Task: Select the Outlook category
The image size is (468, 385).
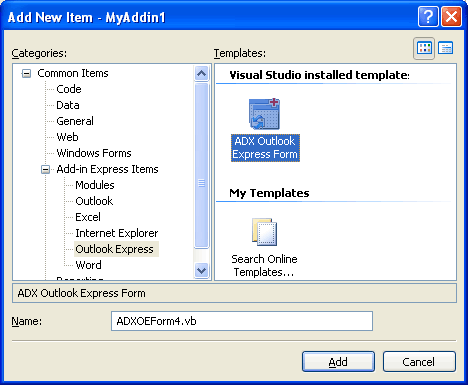Action: click(94, 201)
